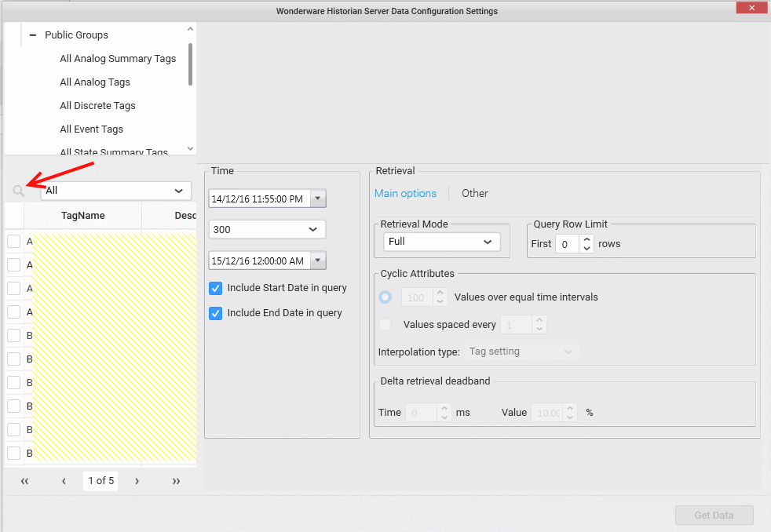The image size is (771, 532).
Task: Select Values spaced every radio button
Action: (385, 324)
